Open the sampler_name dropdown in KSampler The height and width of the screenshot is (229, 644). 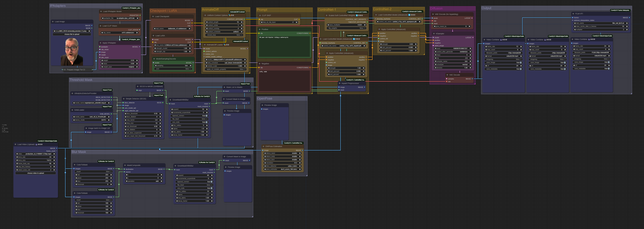[453, 61]
